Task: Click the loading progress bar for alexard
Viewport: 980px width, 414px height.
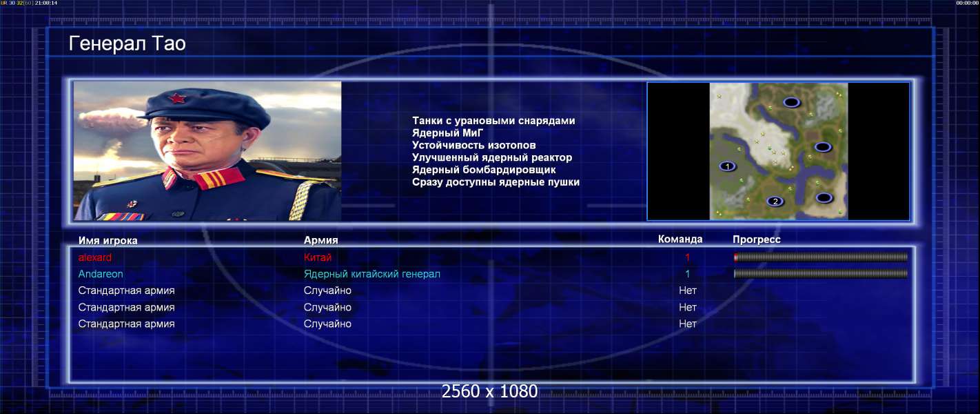Action: (821, 257)
